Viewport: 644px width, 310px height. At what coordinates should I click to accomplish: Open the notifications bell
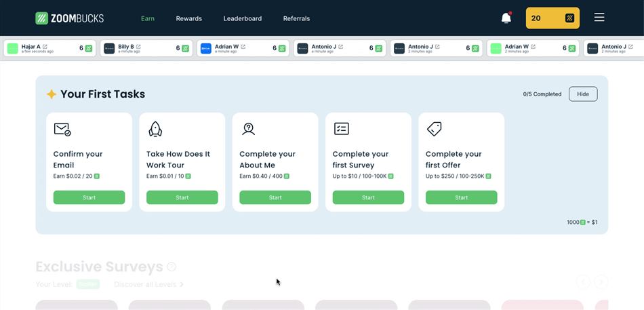pos(506,18)
